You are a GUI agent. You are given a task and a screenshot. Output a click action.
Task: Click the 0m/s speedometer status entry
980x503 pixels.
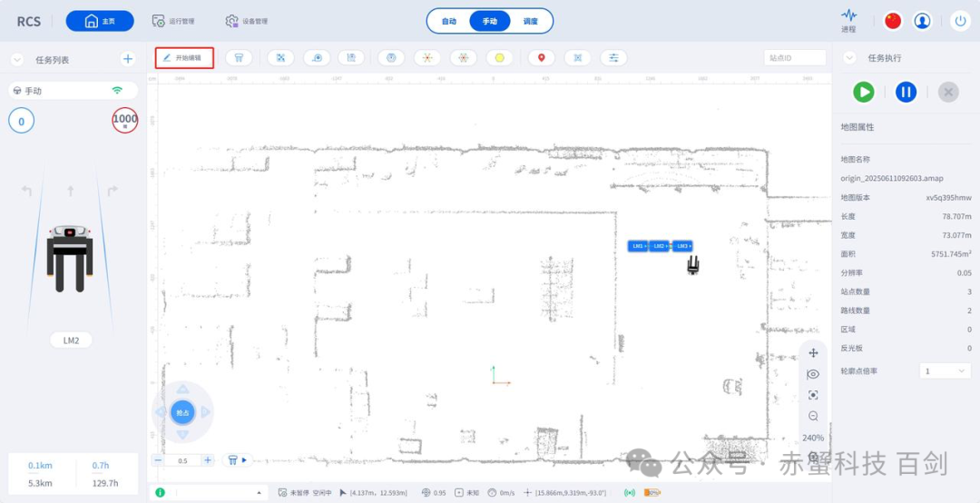(x=501, y=493)
